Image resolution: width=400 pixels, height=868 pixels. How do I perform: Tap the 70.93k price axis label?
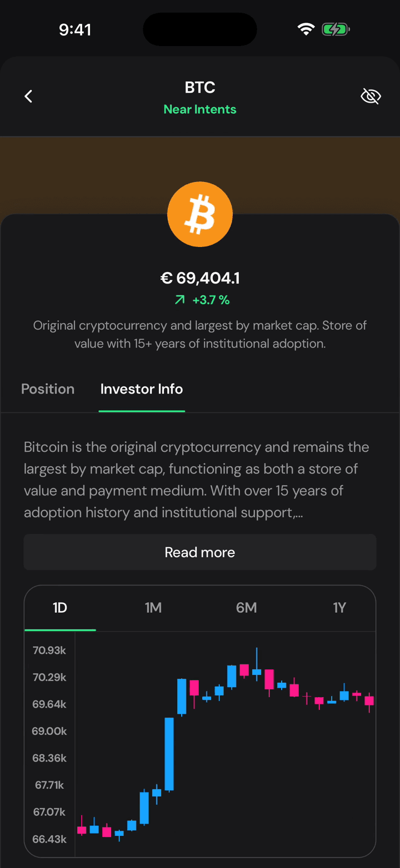point(49,650)
